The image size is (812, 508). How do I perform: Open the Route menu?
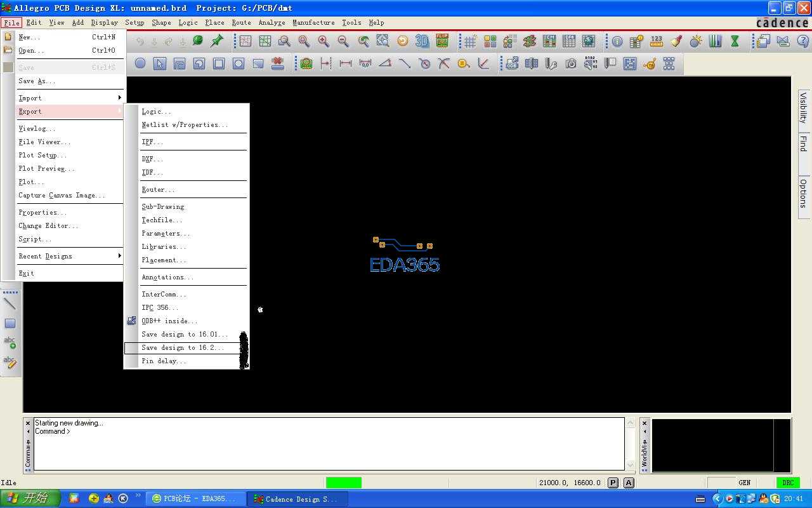241,22
